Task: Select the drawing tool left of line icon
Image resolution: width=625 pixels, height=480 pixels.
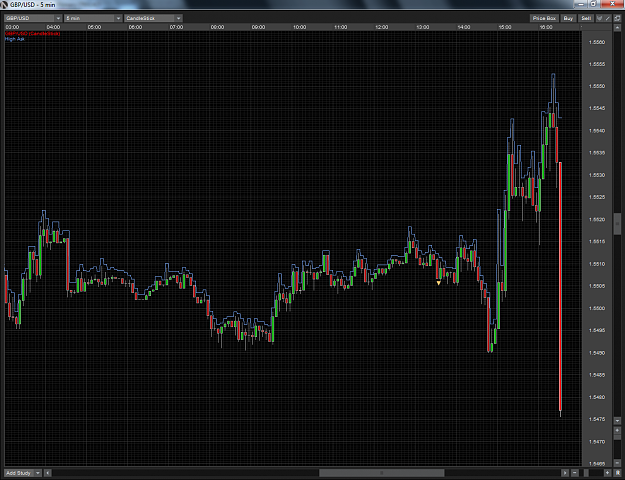Action: (x=599, y=18)
